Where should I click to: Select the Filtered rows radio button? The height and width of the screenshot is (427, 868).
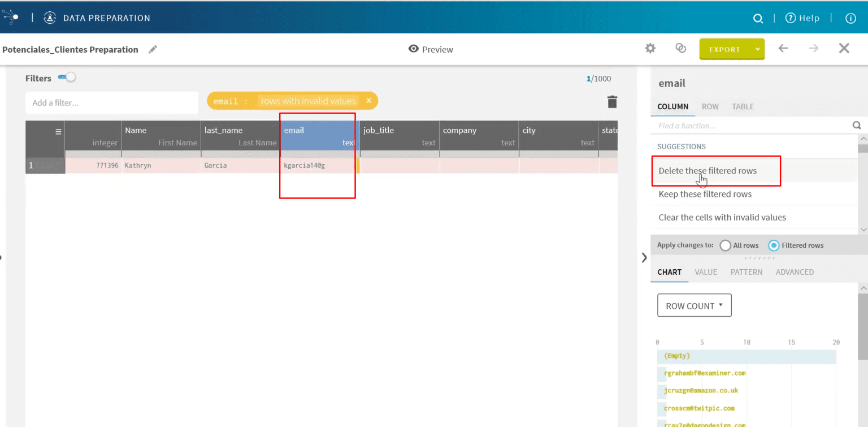(x=774, y=245)
